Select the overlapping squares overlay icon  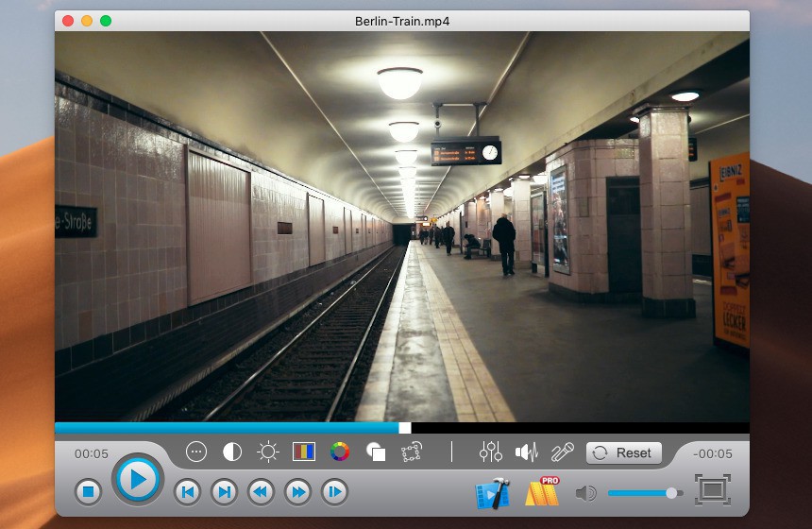tap(376, 452)
